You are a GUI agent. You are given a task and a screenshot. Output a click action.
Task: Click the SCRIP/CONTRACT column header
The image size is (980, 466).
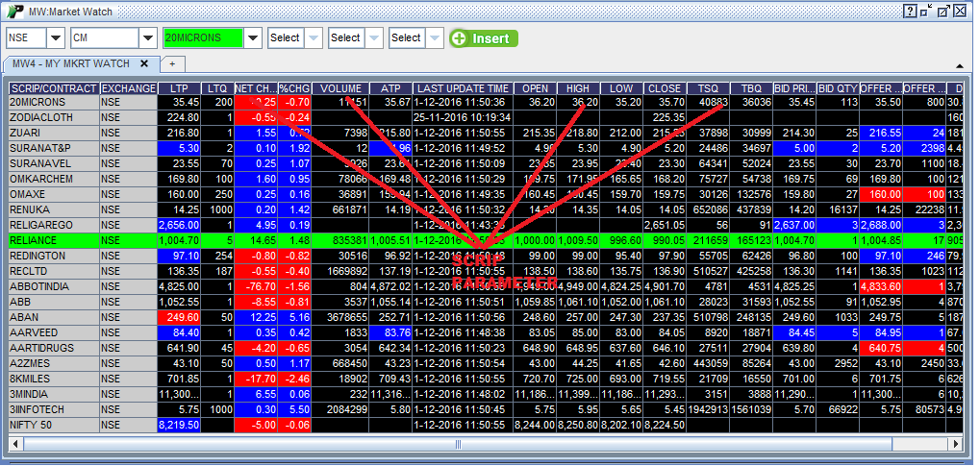53,88
